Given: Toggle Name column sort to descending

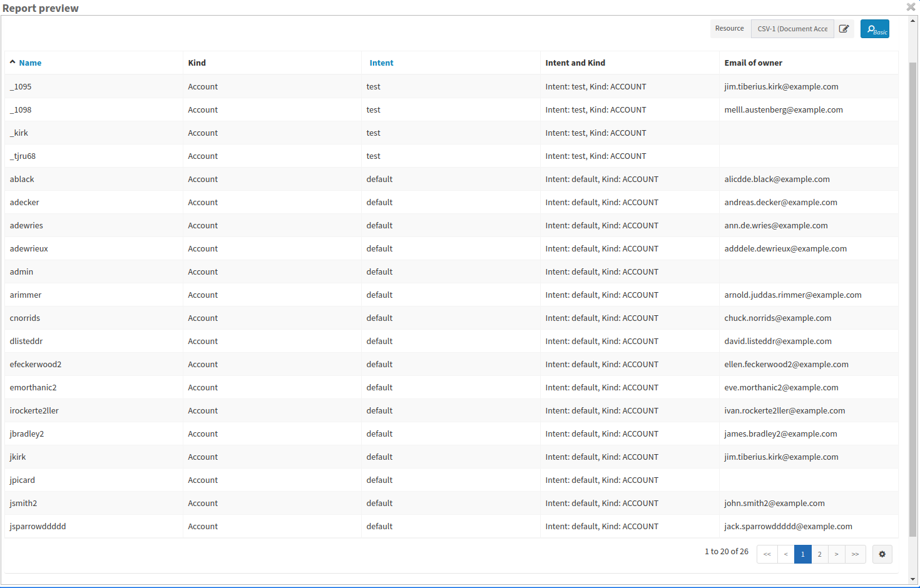Looking at the screenshot, I should (x=30, y=63).
